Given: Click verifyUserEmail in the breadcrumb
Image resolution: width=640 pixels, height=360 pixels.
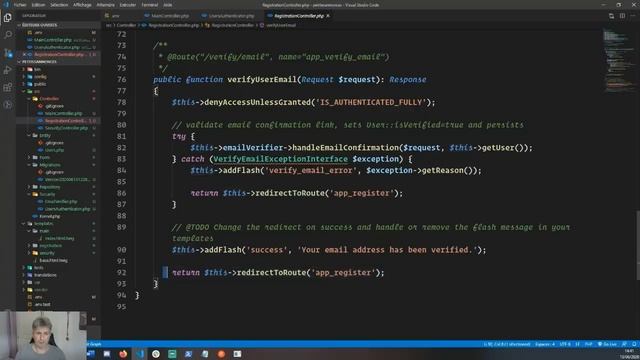Looking at the screenshot, I should tap(281, 25).
